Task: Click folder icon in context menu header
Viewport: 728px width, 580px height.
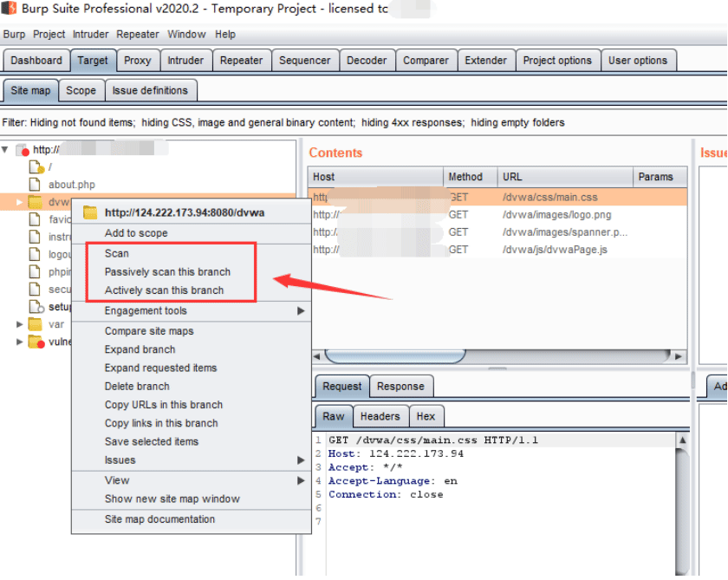Action: coord(90,212)
